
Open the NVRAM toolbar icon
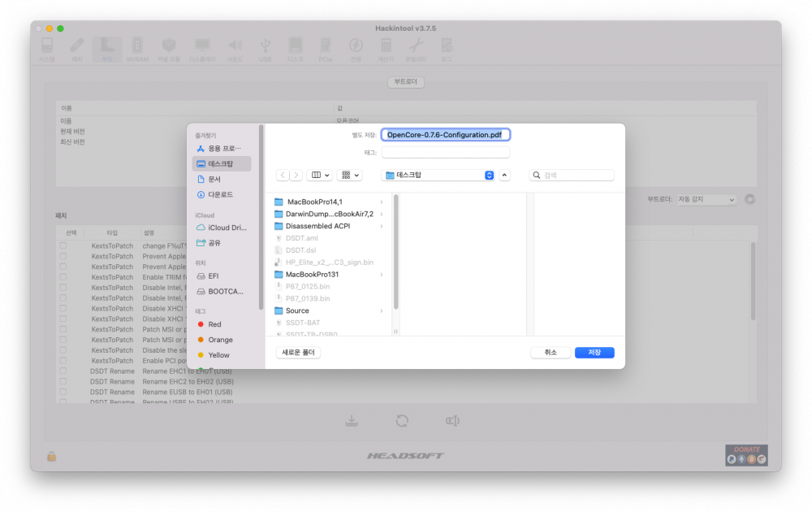137,50
